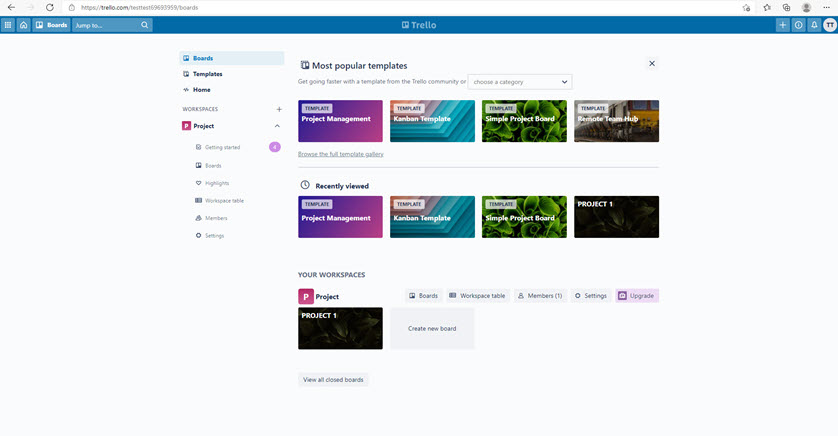Open Highlights under Project
The image size is (838, 436).
point(217,183)
